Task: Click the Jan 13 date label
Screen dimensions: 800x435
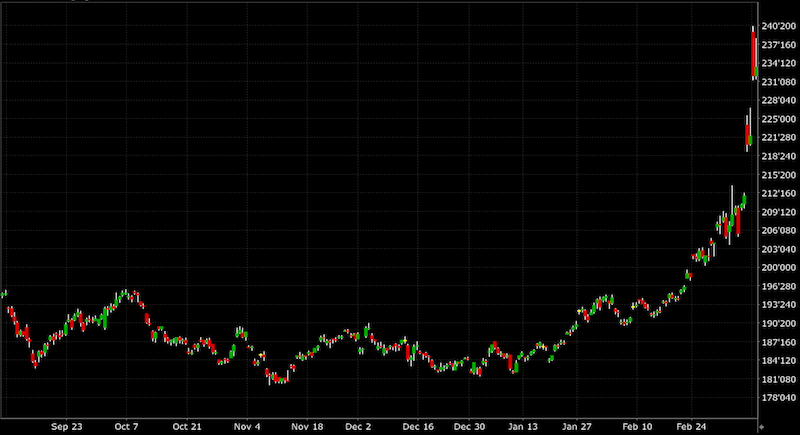Action: pos(523,427)
